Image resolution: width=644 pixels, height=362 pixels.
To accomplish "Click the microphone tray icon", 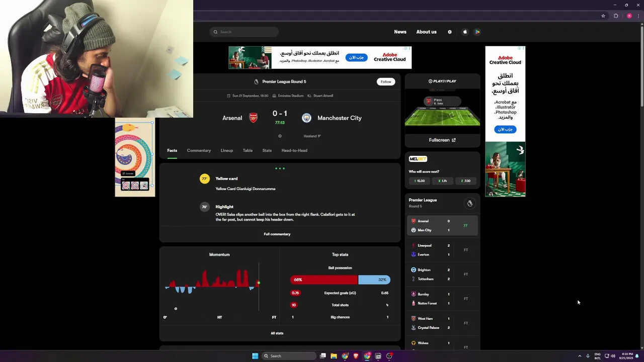I will pos(588,356).
